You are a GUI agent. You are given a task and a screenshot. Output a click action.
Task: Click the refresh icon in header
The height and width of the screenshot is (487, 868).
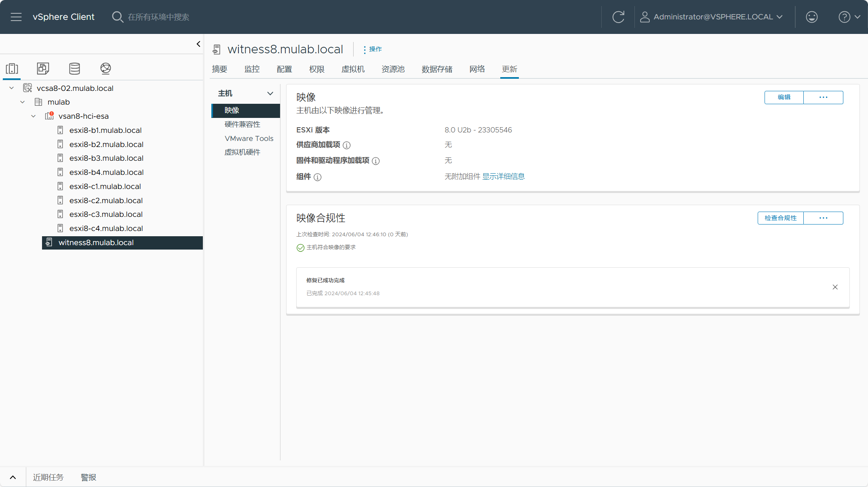[x=618, y=17]
